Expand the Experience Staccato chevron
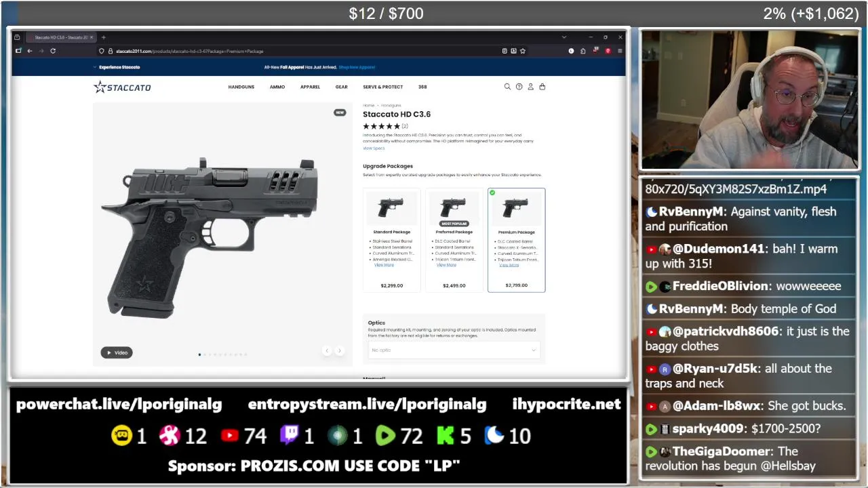 click(x=95, y=67)
